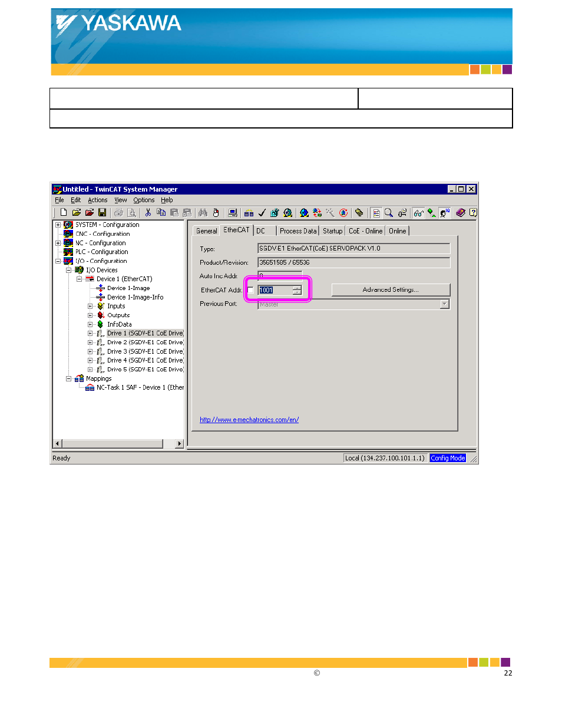Toggle the EtherCAT Addr checkbox
The width and height of the screenshot is (562, 728).
pyautogui.click(x=250, y=290)
